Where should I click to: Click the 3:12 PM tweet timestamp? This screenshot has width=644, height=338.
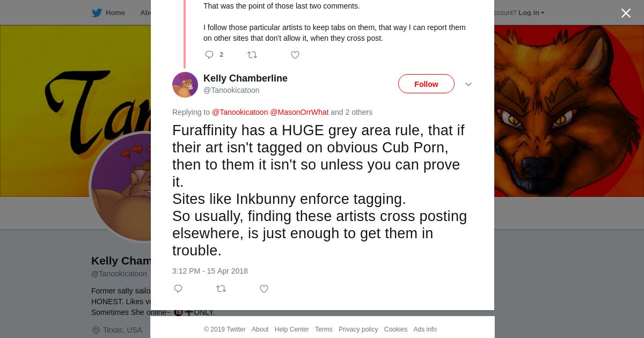pyautogui.click(x=210, y=271)
